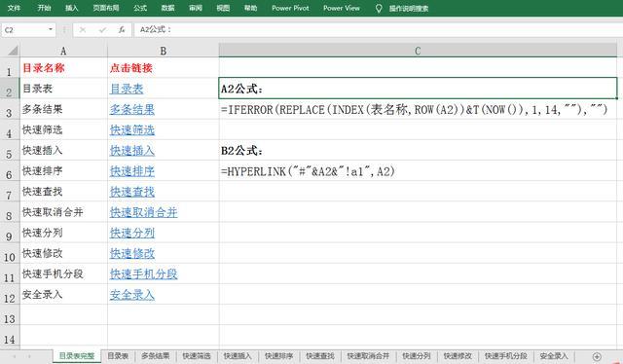Follow the 快速分列 hyperlink
Image resolution: width=623 pixels, height=364 pixels.
click(x=132, y=234)
